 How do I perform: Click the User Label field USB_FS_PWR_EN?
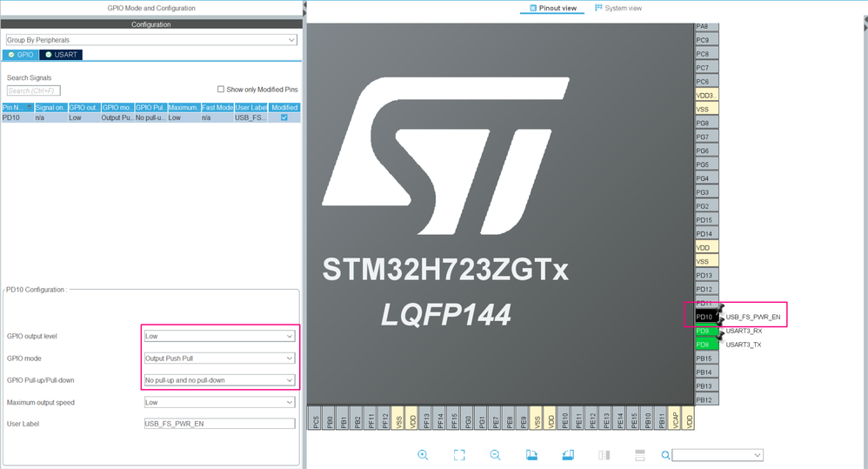click(219, 424)
